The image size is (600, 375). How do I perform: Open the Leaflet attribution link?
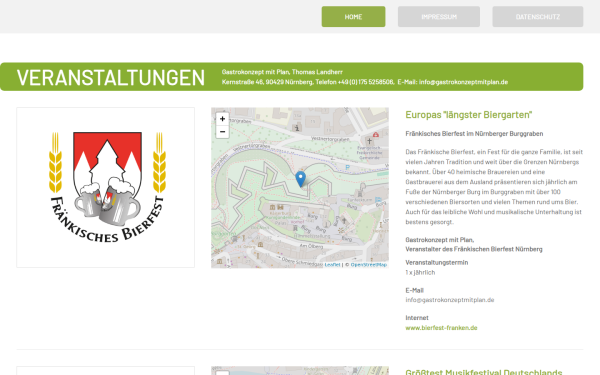coord(332,264)
